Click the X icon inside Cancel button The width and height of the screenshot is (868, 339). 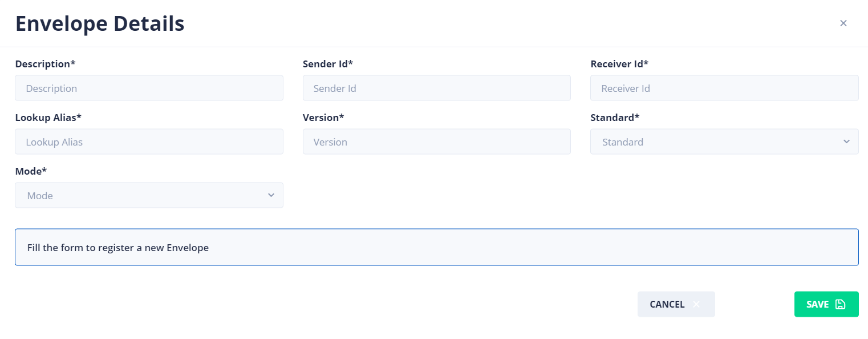coord(696,304)
